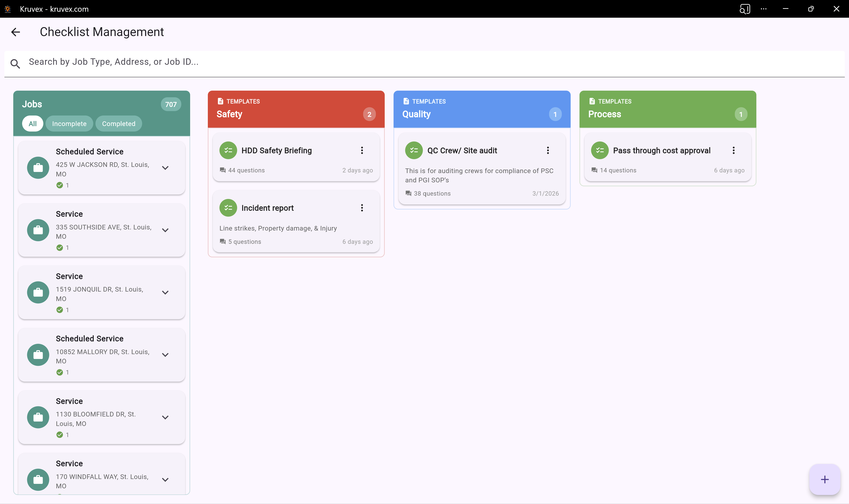
Task: Click the Jobs count badge showing 707
Action: point(171,104)
